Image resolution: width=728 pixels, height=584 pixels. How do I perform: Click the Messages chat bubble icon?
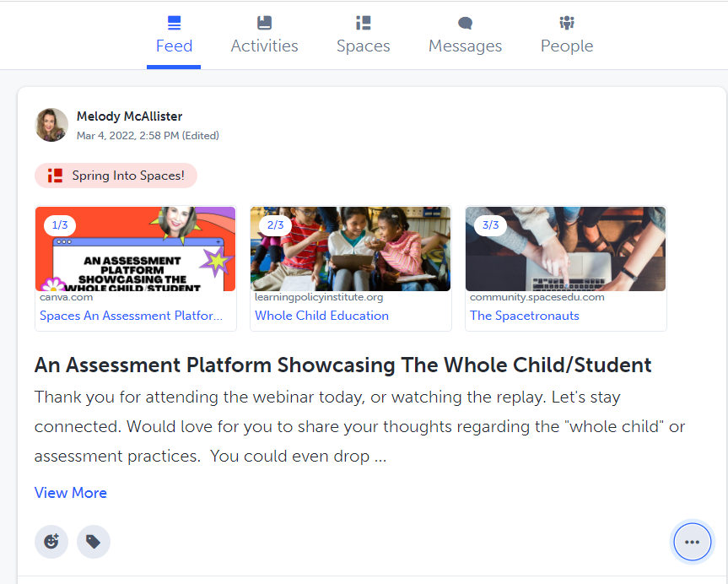coord(465,24)
